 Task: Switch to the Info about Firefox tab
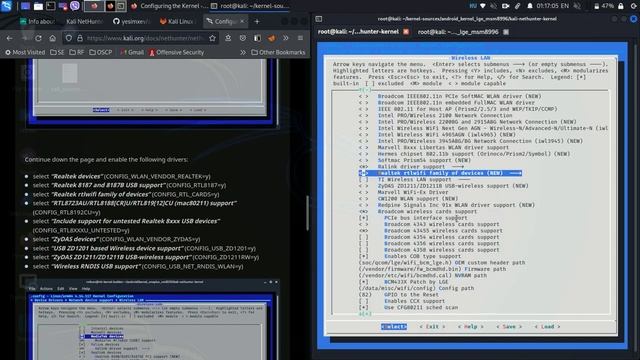click(x=38, y=21)
